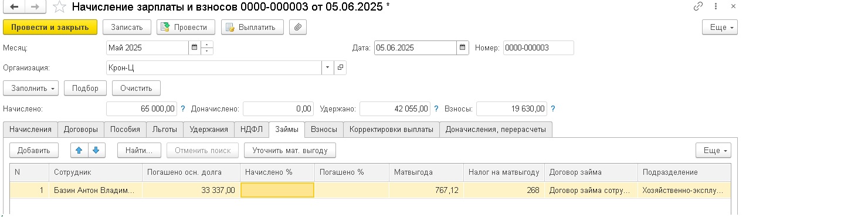Open calendar picker for the Дата field

pos(463,48)
